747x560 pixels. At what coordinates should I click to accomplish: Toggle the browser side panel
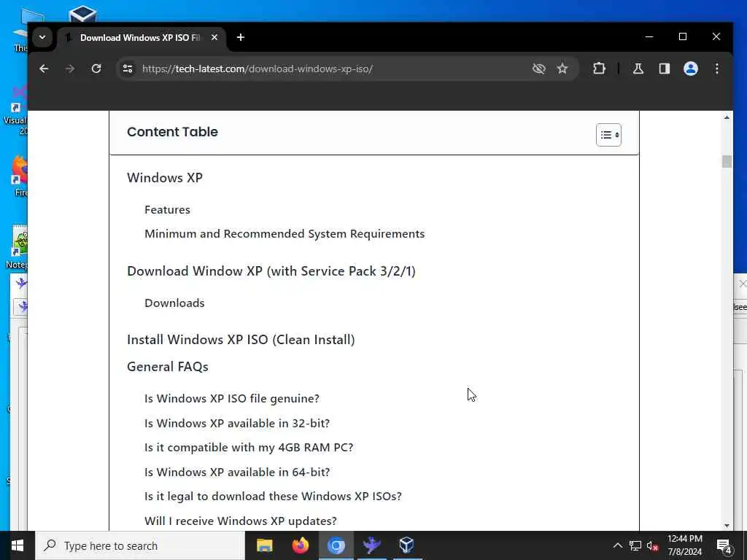coord(664,69)
